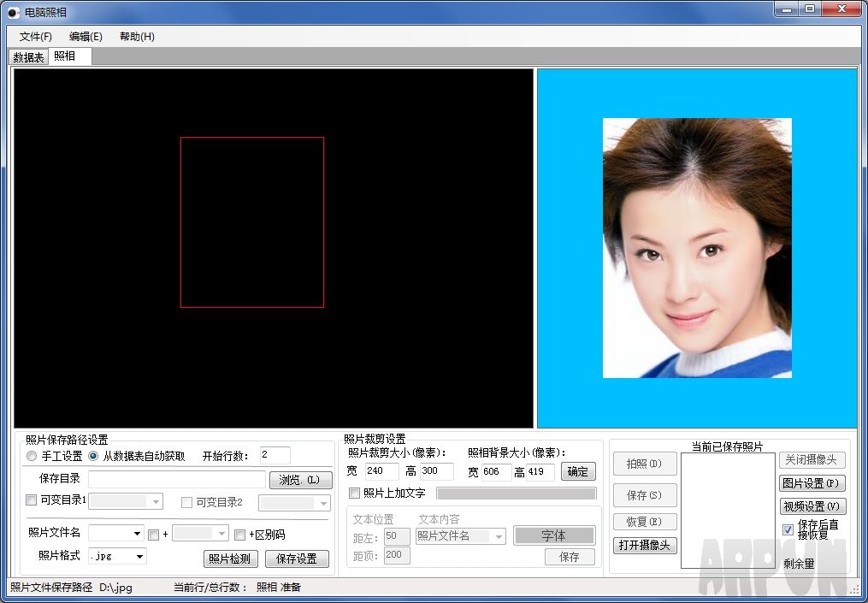Click the 照片保存路径设置 group title
Viewport: 868px width, 603px height.
pyautogui.click(x=67, y=440)
